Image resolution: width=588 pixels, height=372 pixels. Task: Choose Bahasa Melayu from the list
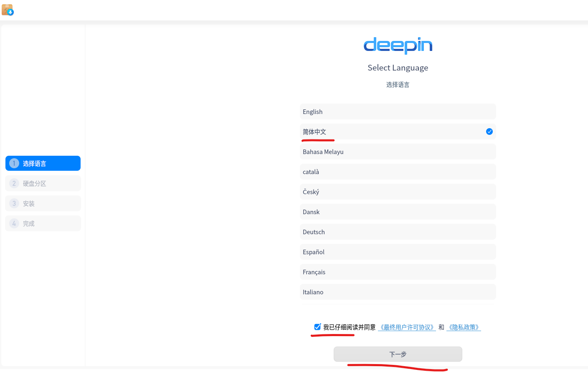pyautogui.click(x=398, y=152)
